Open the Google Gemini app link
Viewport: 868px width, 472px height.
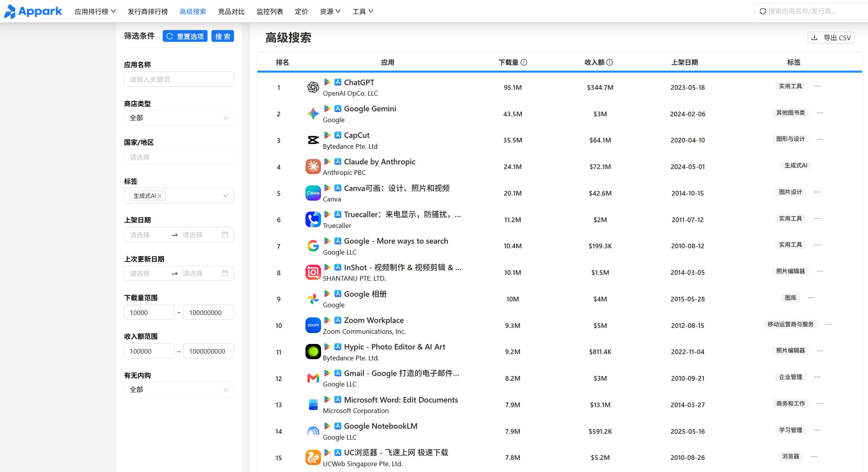click(x=370, y=109)
